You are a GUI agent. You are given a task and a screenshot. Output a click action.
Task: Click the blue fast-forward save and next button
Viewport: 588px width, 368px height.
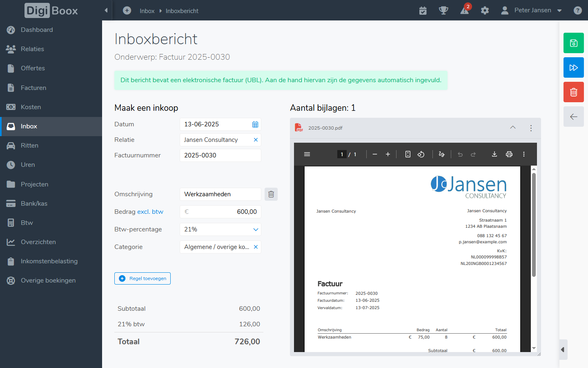574,67
